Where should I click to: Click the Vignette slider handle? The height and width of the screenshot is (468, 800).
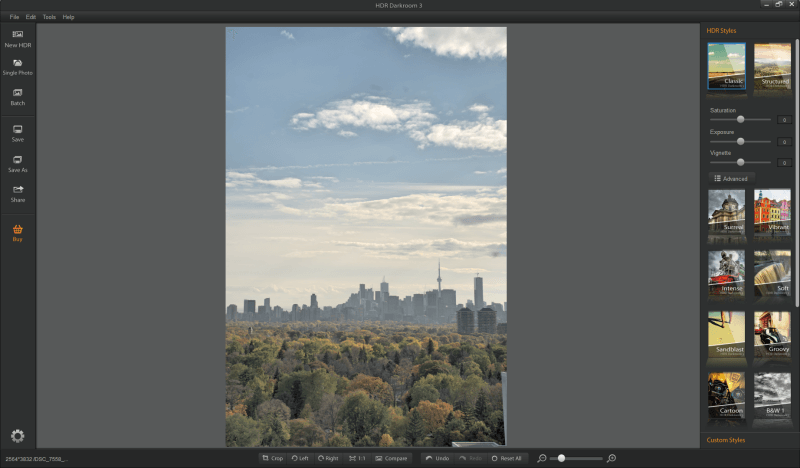(740, 162)
